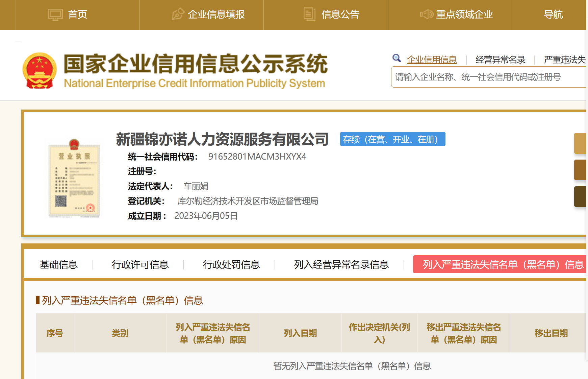The width and height of the screenshot is (588, 379).
Task: Click the 序号 column header
Action: point(55,333)
